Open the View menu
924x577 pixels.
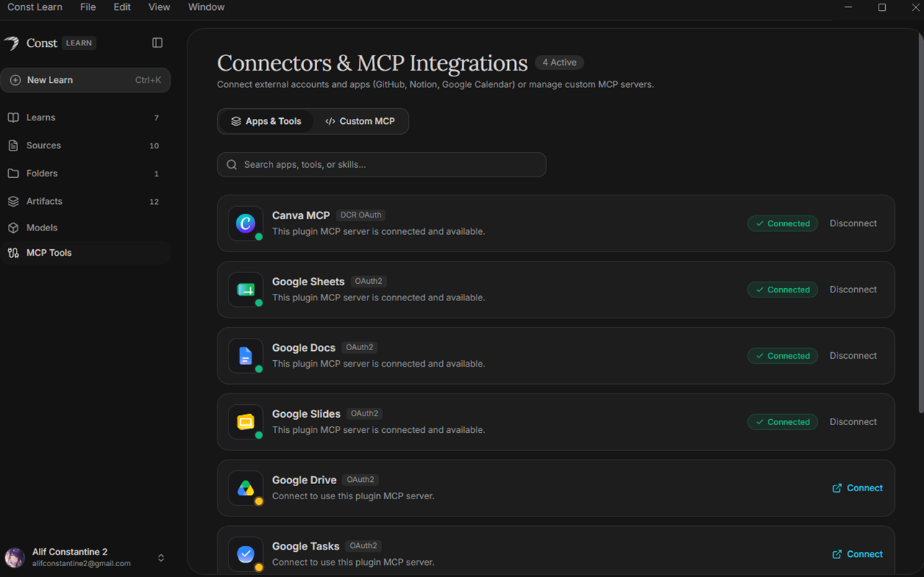[159, 7]
